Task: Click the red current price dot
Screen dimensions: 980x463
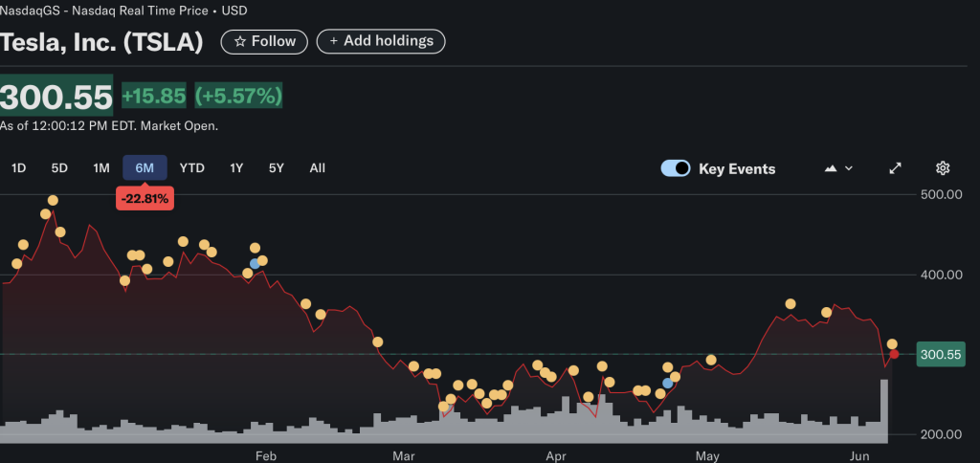Action: (895, 354)
